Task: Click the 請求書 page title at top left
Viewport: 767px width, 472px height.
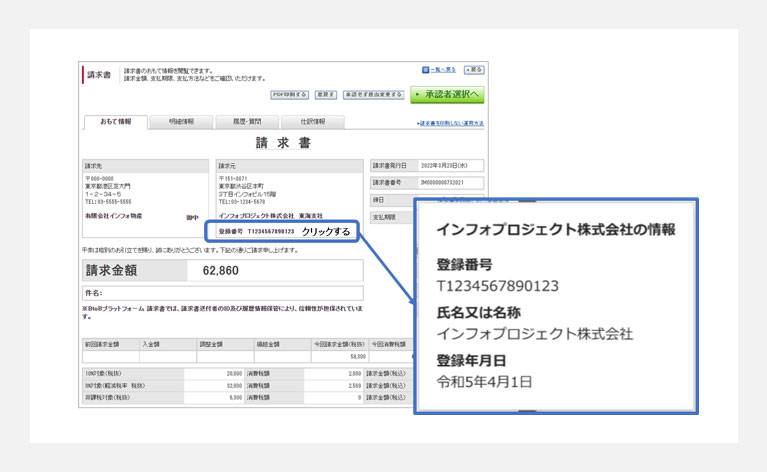Action: click(99, 75)
